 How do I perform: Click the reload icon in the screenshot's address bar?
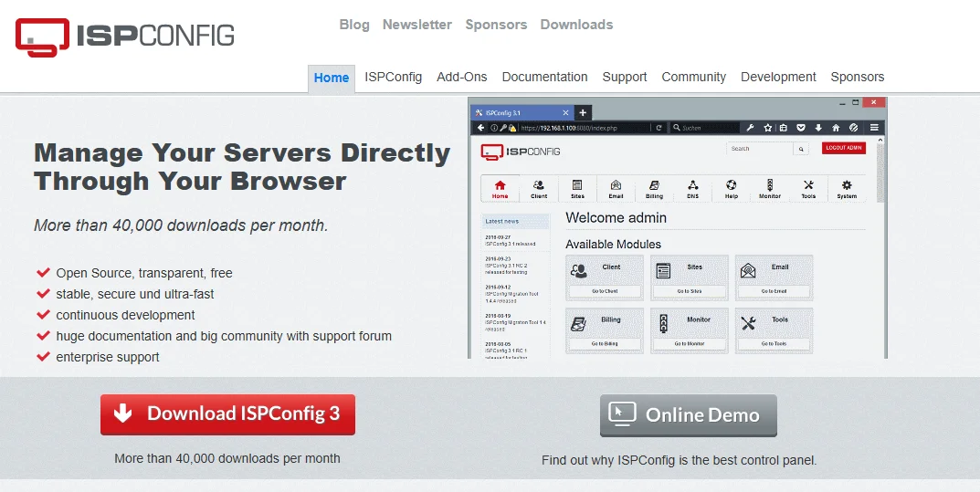pyautogui.click(x=659, y=128)
